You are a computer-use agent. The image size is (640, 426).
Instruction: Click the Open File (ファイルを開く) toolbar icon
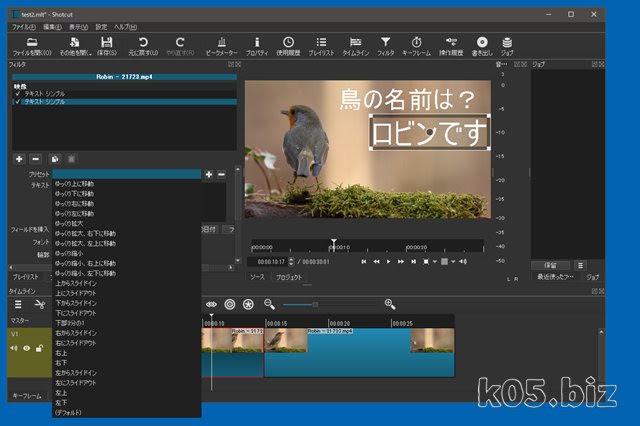tap(32, 46)
